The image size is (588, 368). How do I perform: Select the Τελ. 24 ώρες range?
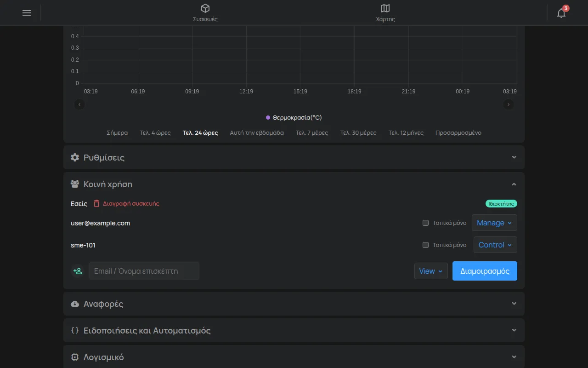[200, 133]
